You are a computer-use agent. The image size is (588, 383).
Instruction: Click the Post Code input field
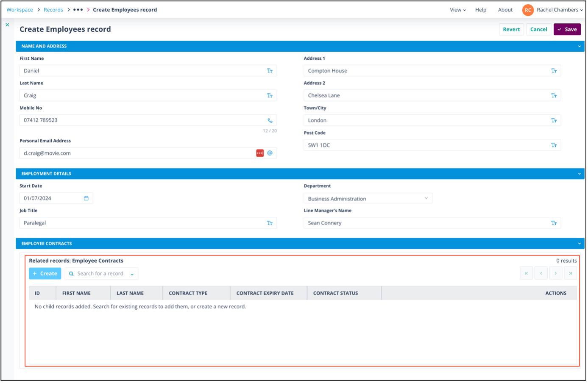tap(432, 145)
